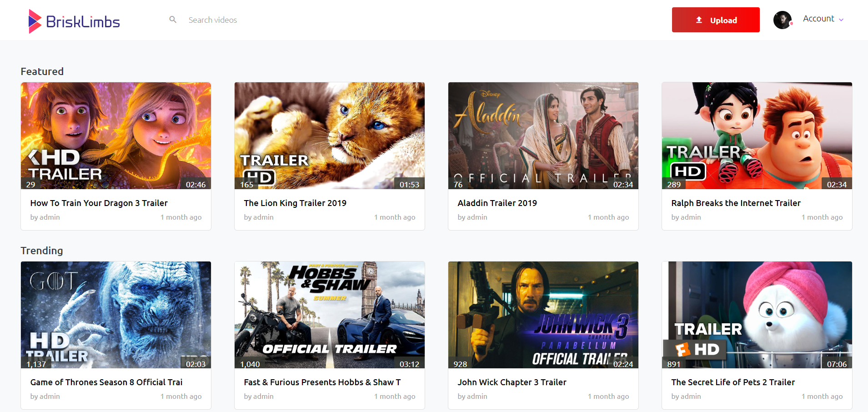
Task: Click title How To Train Your Dragon 3 Trailer
Action: [x=99, y=203]
